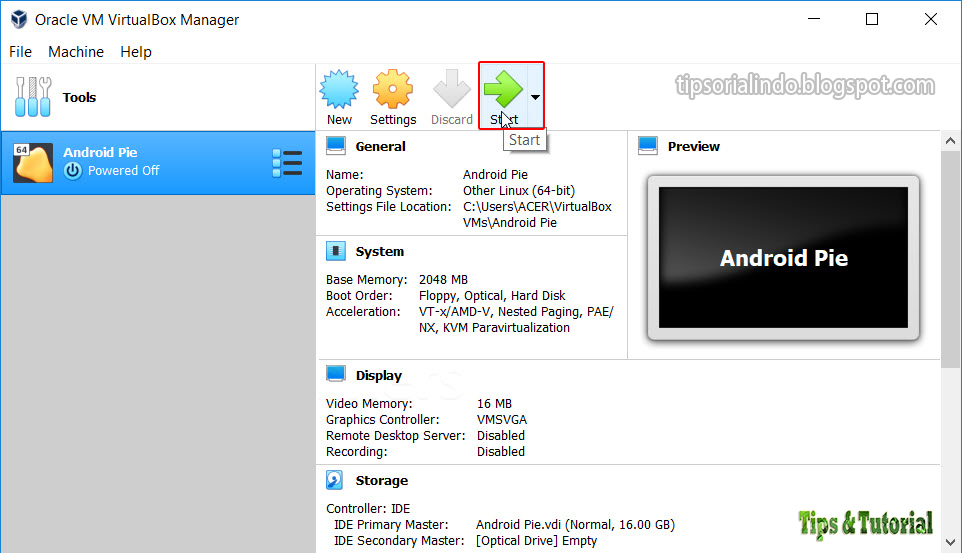Click the 'VMSVGA' graphics controller value
Viewport: 962px width, 553px height.
(x=502, y=419)
